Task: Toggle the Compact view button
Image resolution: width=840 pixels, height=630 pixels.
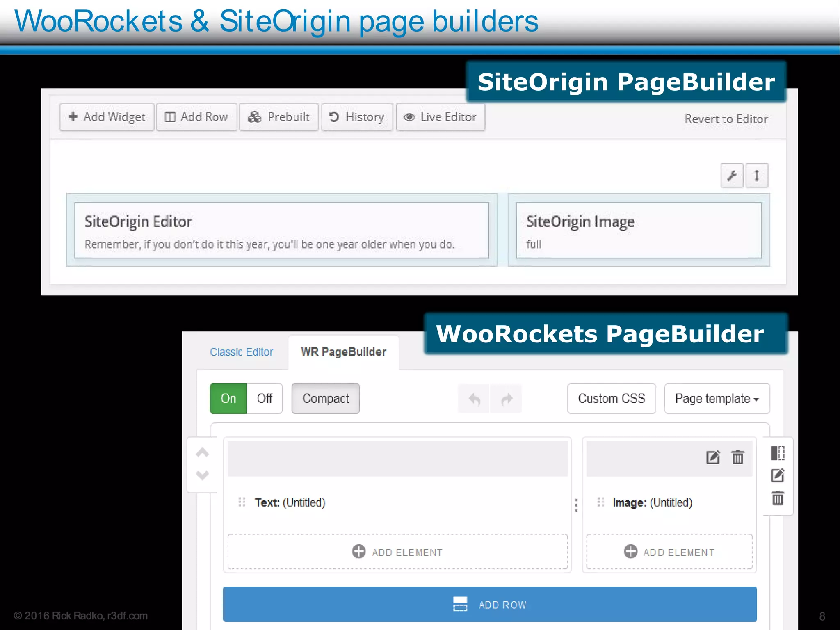Action: [x=326, y=398]
